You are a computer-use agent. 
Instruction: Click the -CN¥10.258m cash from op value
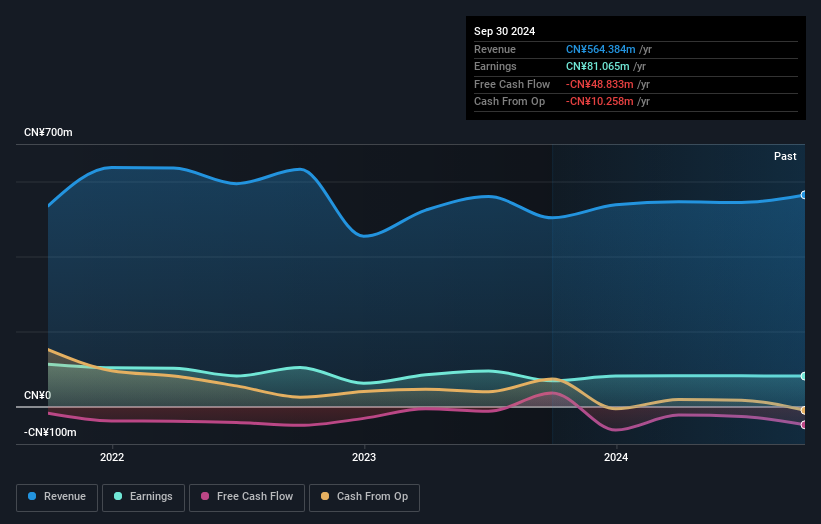pyautogui.click(x=600, y=102)
